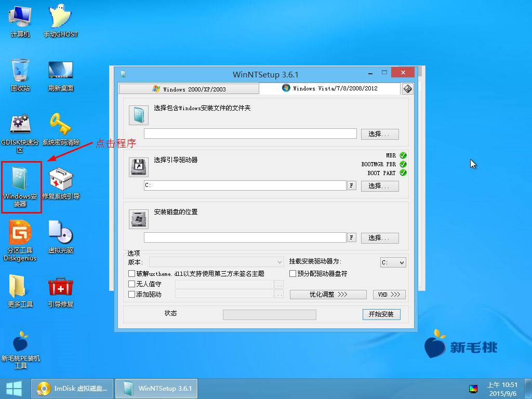Open the 挂载安装驱动器为 C: dropdown
The height and width of the screenshot is (399, 532).
point(393,262)
